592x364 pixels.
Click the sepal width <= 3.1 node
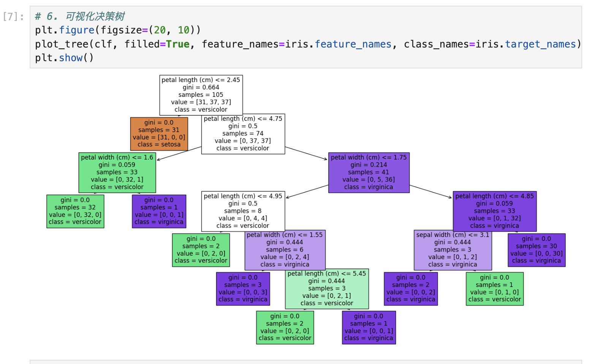(453, 250)
